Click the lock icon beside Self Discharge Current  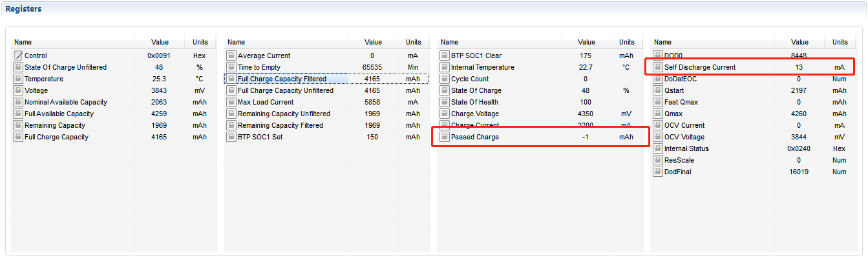click(x=658, y=67)
